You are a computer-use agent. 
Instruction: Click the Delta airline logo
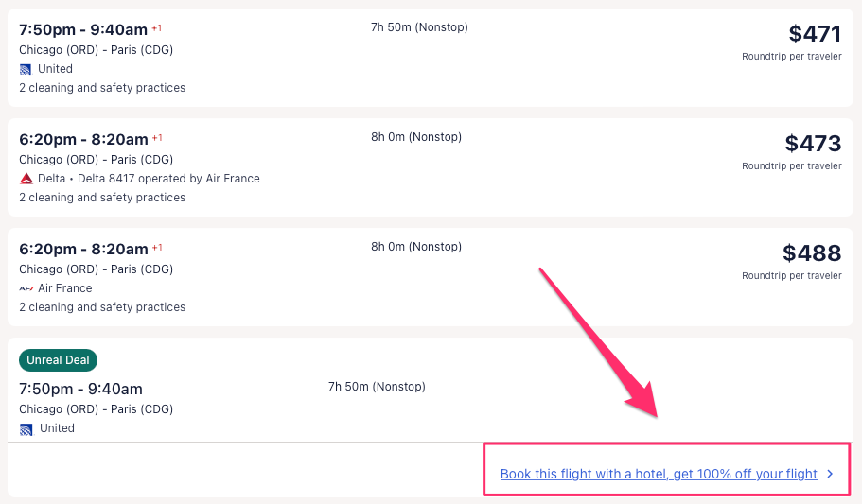(26, 179)
